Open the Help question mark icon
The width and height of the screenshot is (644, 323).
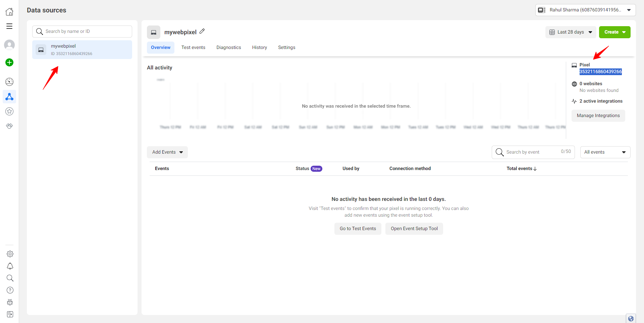(10, 290)
